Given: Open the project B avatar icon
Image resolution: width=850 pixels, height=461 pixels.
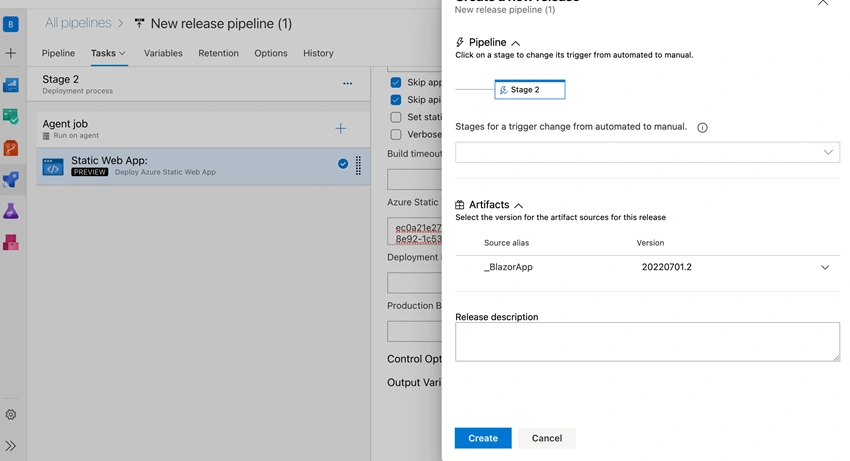Looking at the screenshot, I should click(11, 24).
